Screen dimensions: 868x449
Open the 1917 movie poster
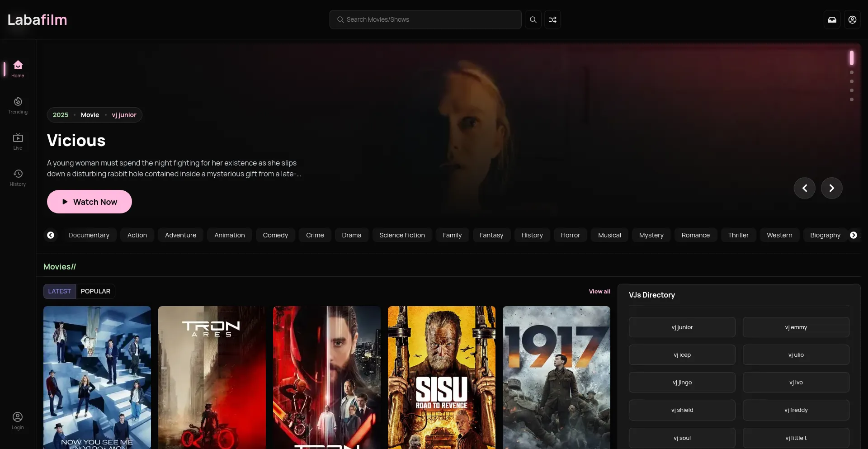[x=556, y=377]
